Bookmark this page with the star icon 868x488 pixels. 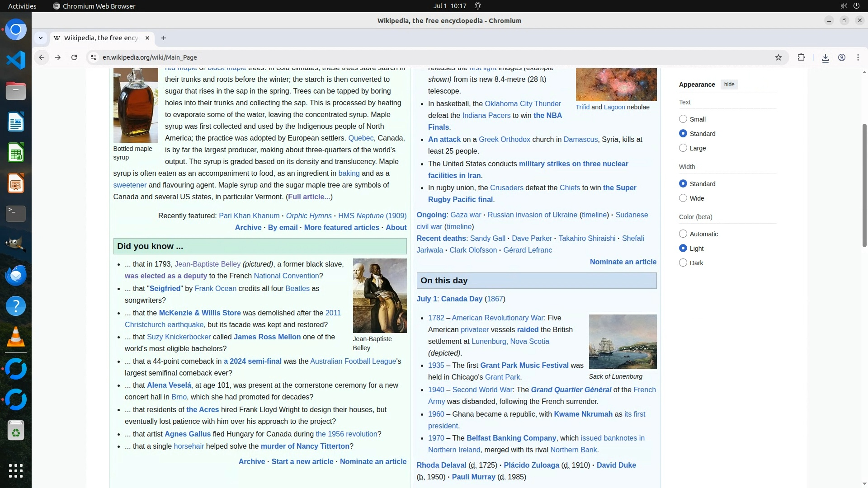click(x=778, y=57)
